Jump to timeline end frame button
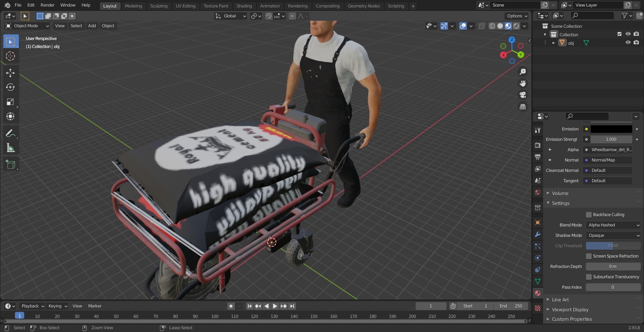The width and height of the screenshot is (644, 332). (292, 306)
